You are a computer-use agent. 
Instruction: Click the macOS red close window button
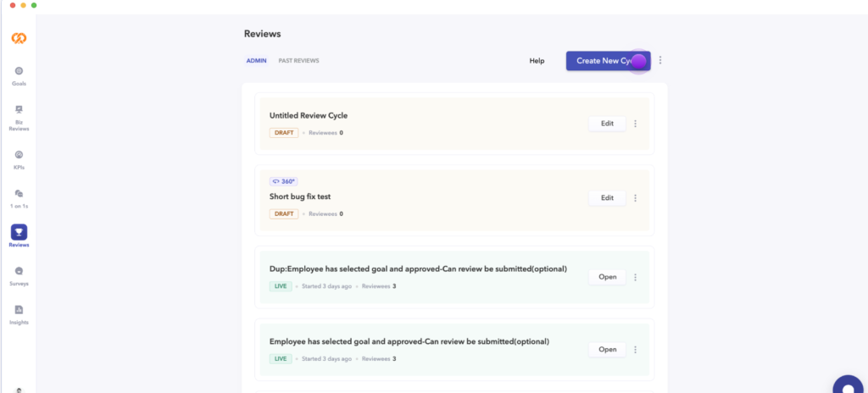[x=13, y=5]
